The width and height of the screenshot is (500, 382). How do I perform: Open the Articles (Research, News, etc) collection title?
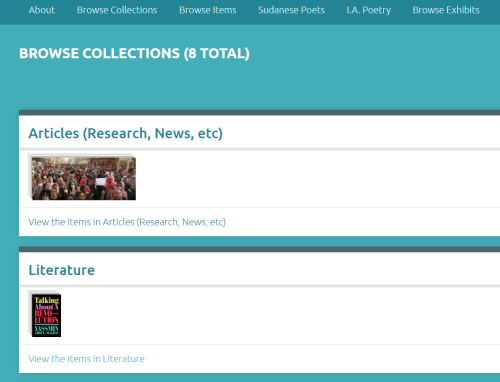point(126,133)
